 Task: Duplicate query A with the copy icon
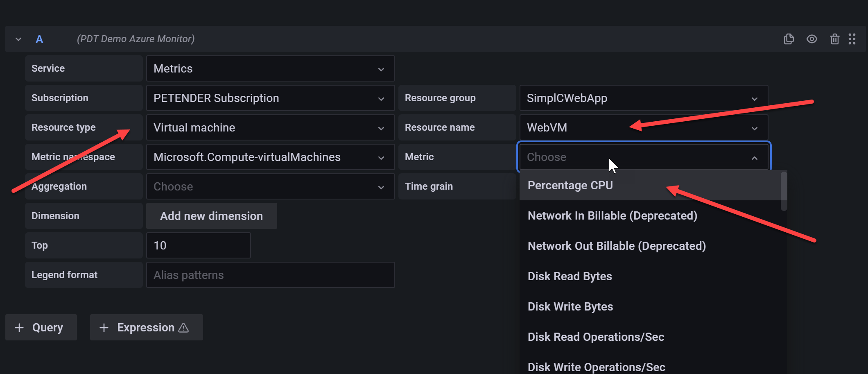tap(789, 39)
